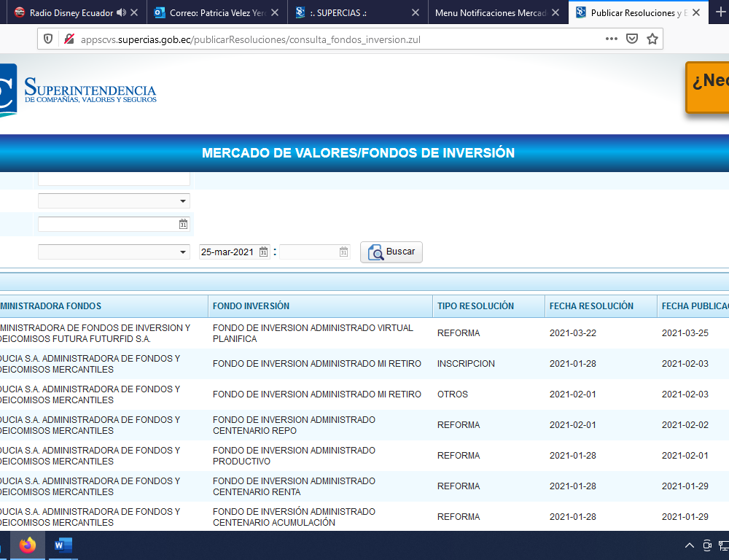The image size is (729, 560).
Task: Show hidden system tray icons
Action: coord(689,545)
